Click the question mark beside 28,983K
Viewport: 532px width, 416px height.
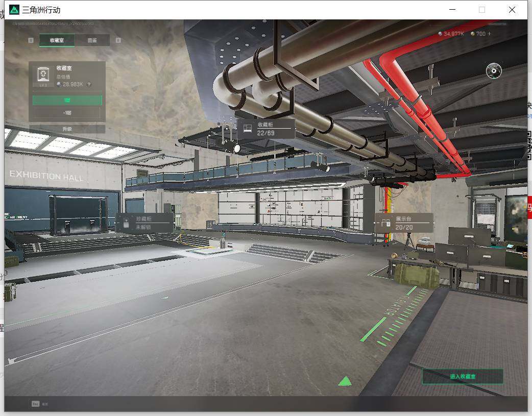pos(89,85)
